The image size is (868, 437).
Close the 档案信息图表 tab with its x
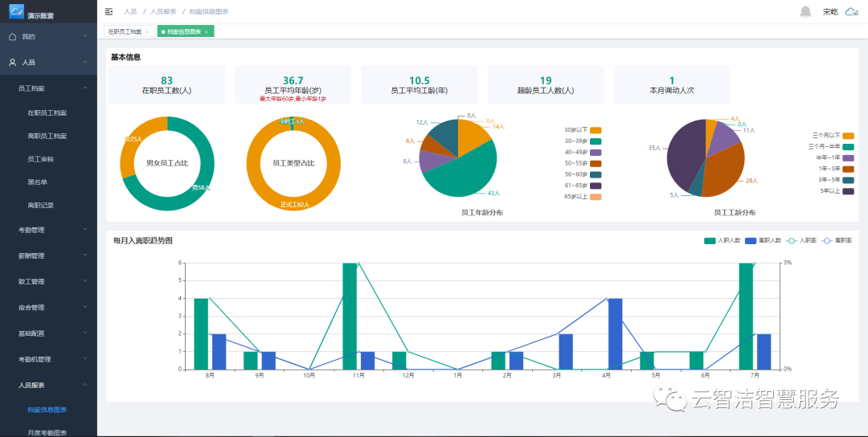[x=207, y=31]
